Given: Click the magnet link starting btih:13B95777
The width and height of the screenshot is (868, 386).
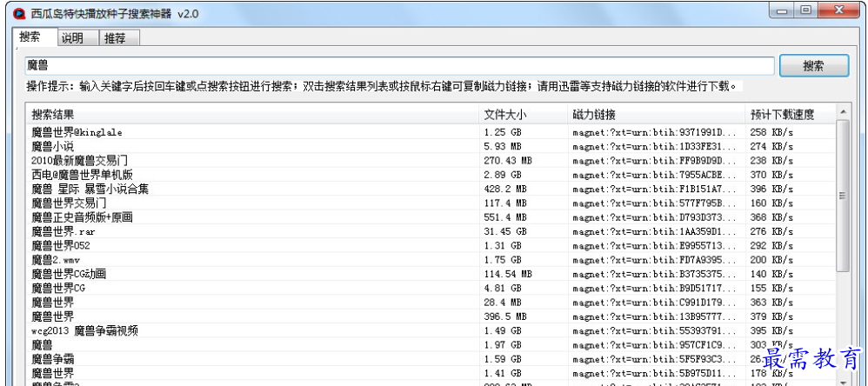Looking at the screenshot, I should tap(655, 316).
